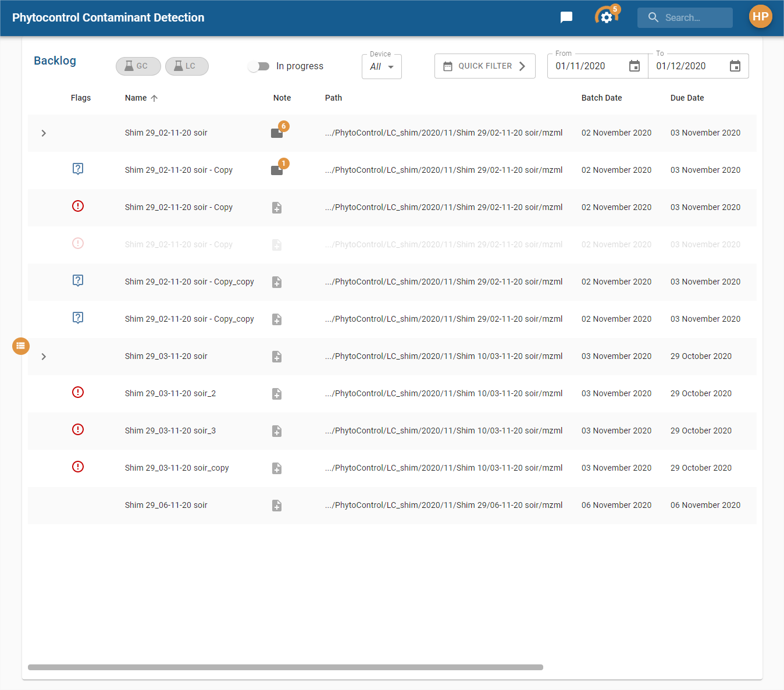Open the Device dropdown

pyautogui.click(x=382, y=67)
